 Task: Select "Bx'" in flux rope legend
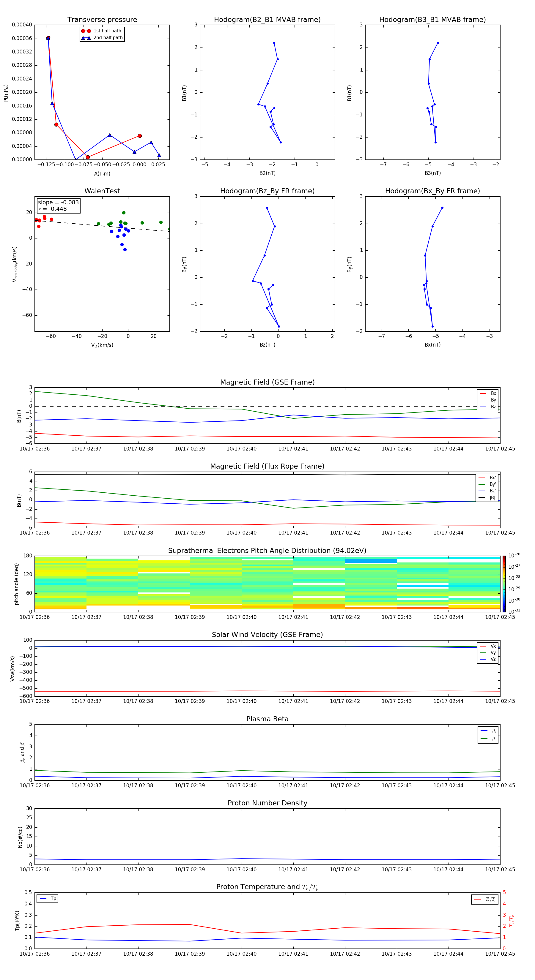click(487, 478)
